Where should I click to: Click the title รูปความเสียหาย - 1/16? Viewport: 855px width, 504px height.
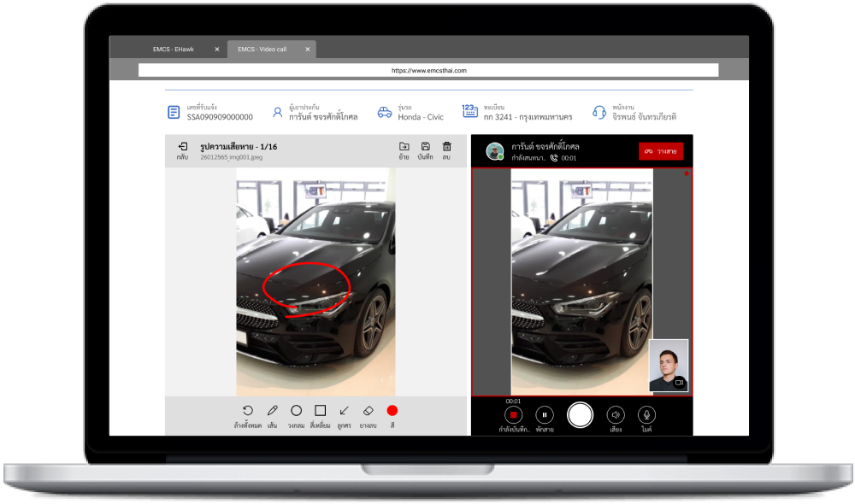pos(239,147)
